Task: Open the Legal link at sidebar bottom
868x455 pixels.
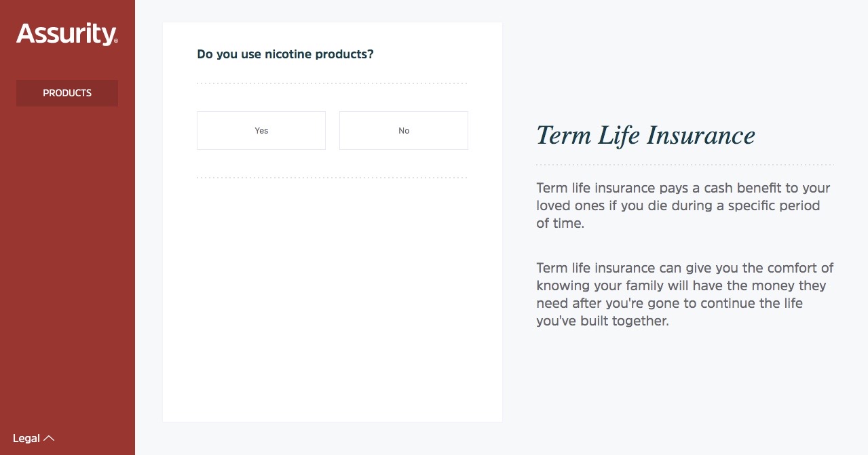Action: point(26,439)
